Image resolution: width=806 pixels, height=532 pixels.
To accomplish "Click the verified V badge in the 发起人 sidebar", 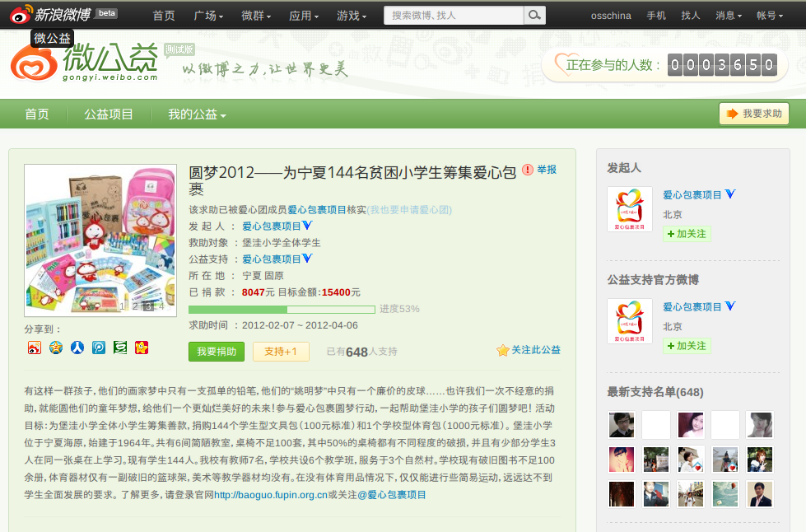I will point(730,194).
